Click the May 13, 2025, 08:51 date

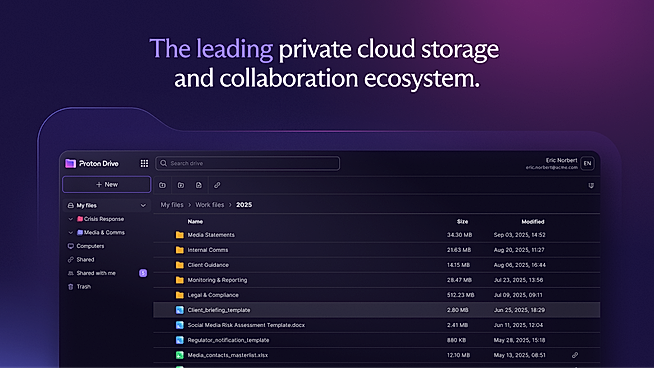[x=519, y=355]
